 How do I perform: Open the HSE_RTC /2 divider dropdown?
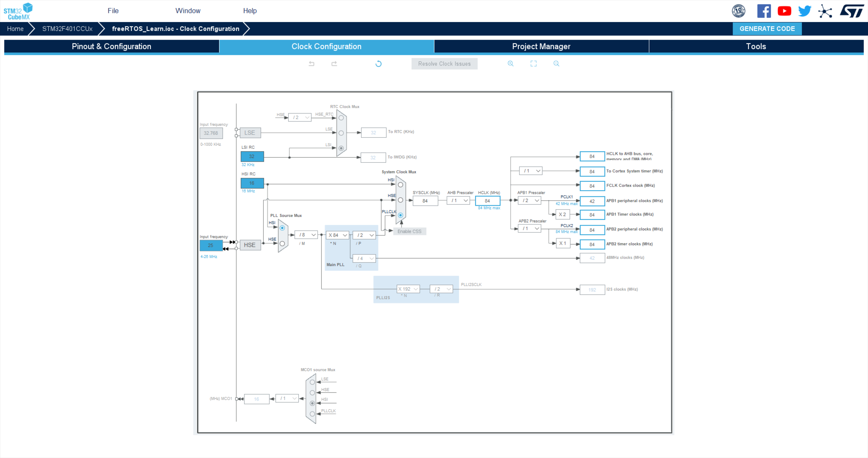point(300,117)
